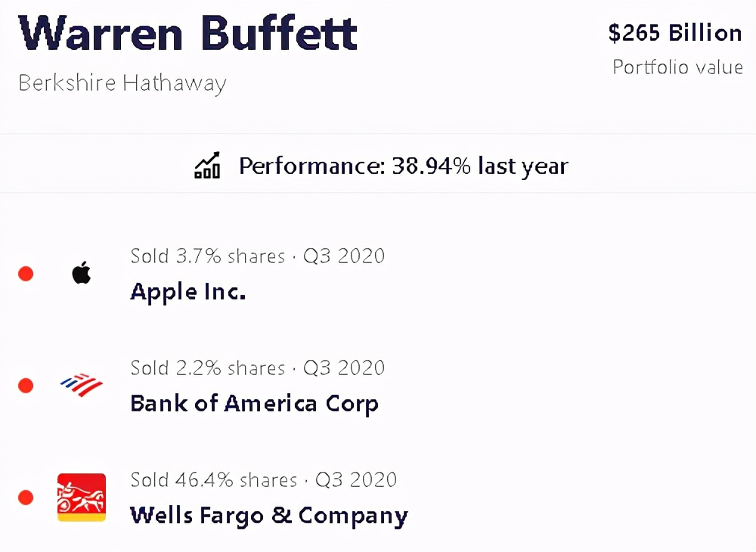Click red dot beside Wells Fargo
This screenshot has height=552, width=756.
[x=26, y=498]
